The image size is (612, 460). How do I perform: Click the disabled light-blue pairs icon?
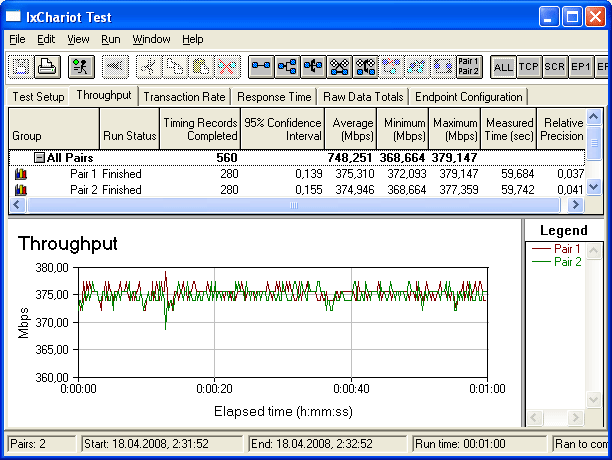[417, 67]
